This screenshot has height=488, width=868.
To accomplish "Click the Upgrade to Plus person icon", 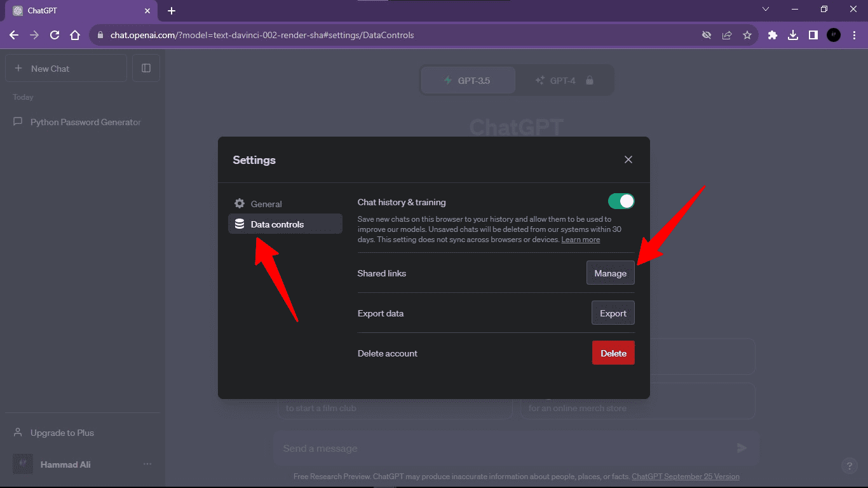I will tap(18, 433).
